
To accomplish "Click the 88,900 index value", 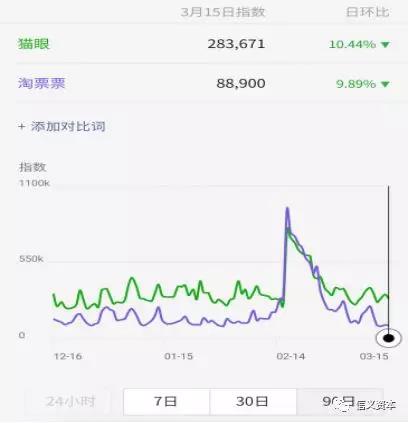I will coord(241,83).
